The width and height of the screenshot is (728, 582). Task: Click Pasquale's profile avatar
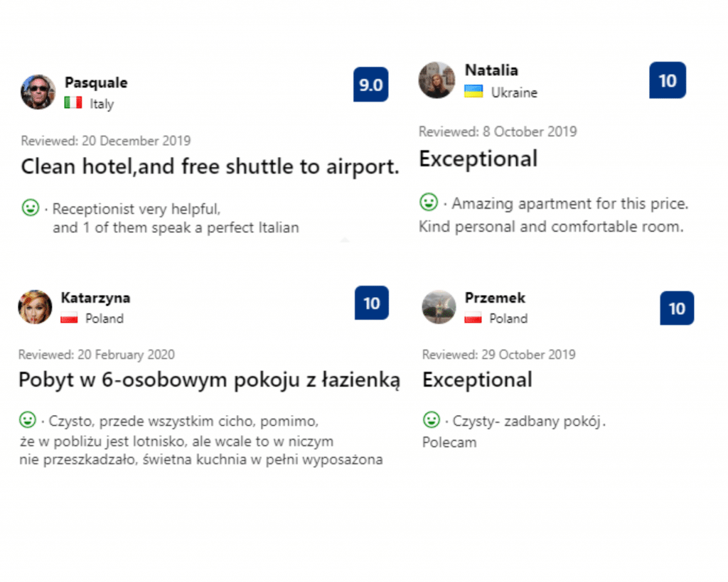[x=38, y=92]
